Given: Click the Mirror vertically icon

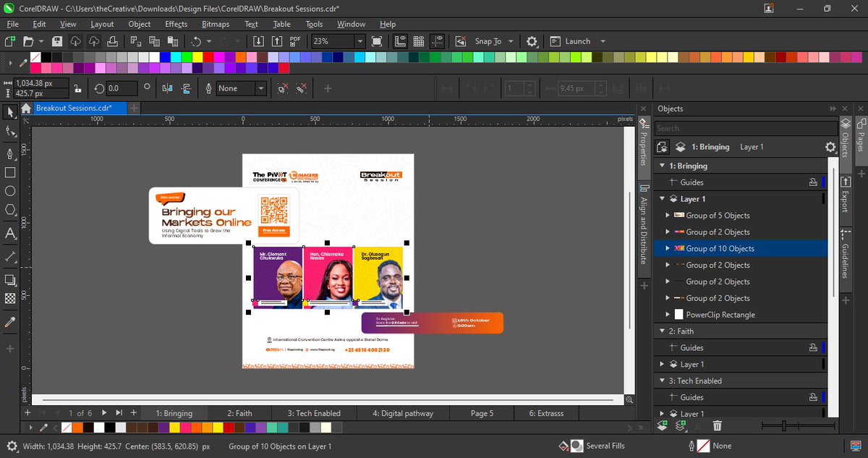Looking at the screenshot, I should point(186,88).
